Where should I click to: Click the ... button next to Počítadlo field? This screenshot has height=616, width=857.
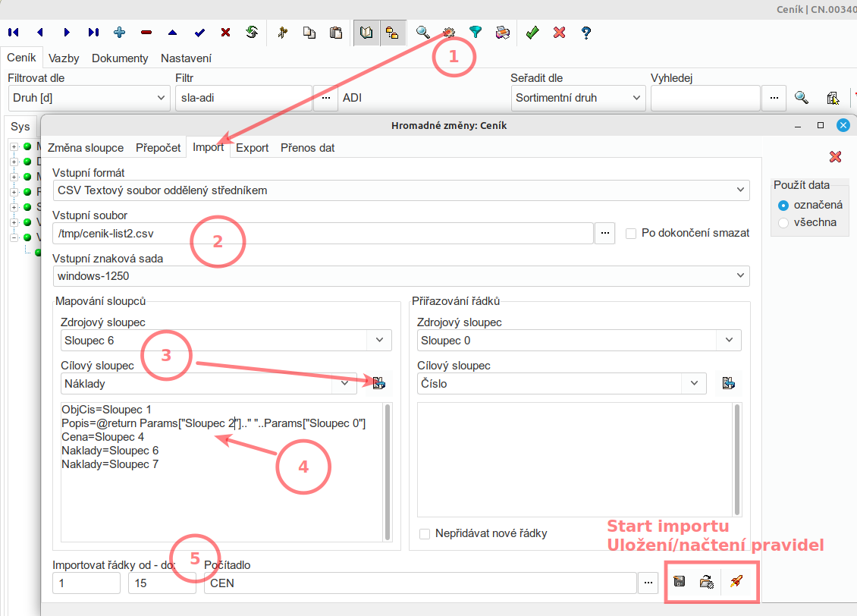click(x=647, y=583)
